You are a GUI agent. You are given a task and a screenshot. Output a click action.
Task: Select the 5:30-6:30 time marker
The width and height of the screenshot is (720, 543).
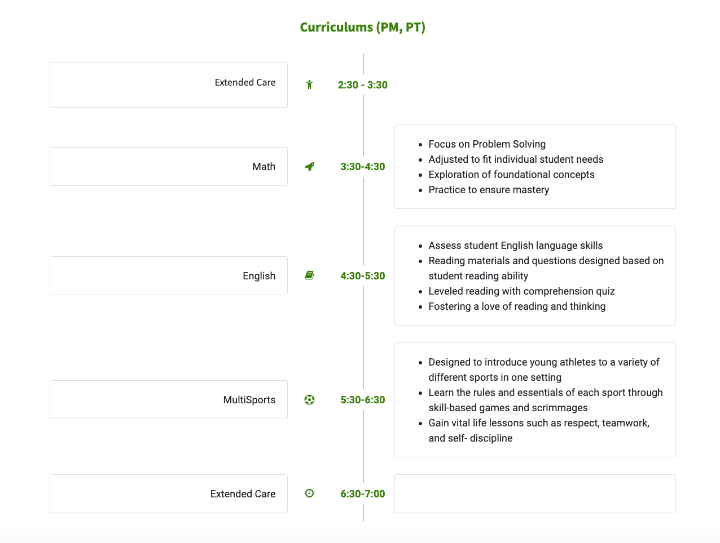click(x=362, y=400)
